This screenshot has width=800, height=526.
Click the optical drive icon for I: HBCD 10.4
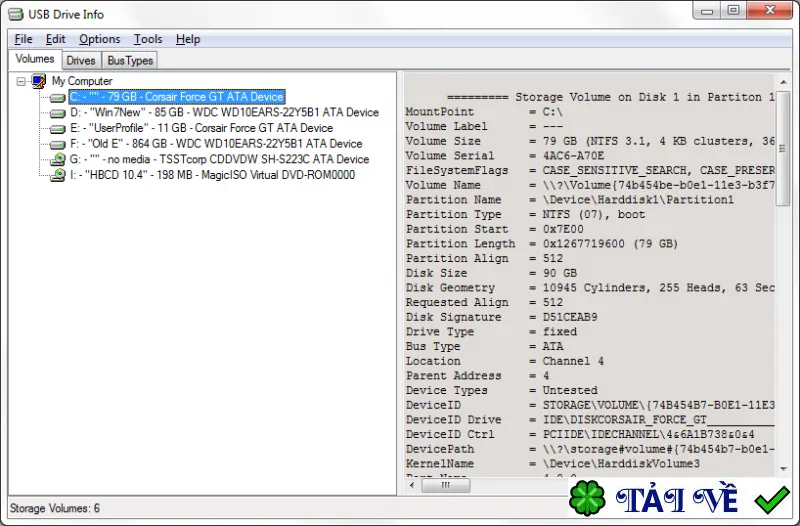(58, 175)
